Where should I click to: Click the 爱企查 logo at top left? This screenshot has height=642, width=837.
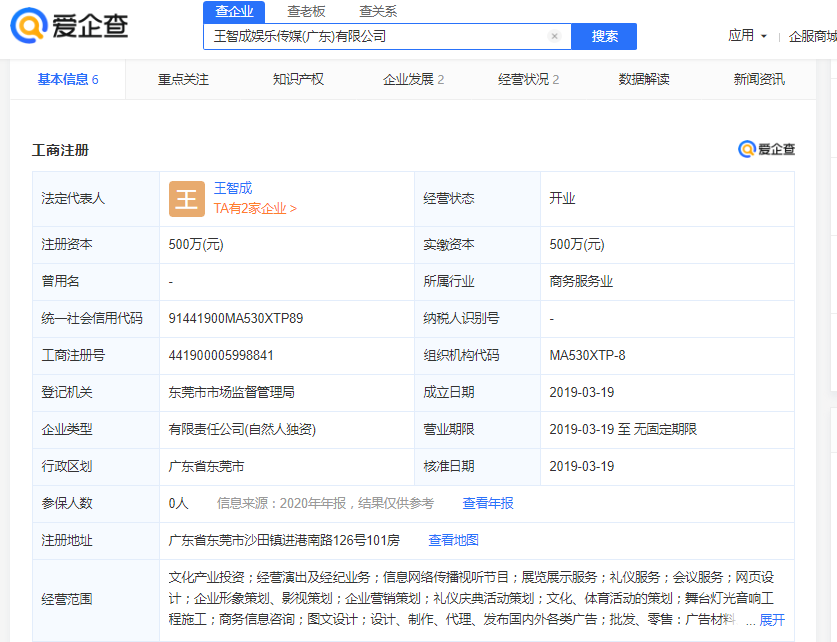[69, 25]
